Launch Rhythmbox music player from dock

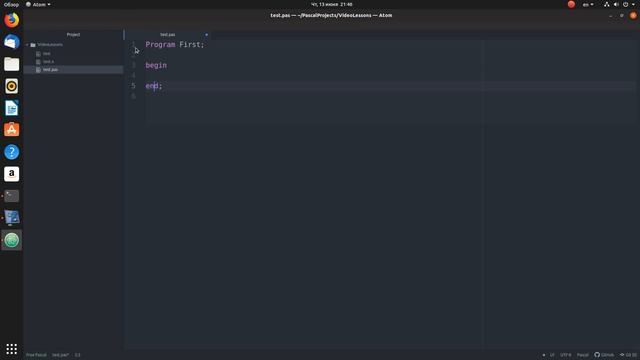pyautogui.click(x=11, y=86)
